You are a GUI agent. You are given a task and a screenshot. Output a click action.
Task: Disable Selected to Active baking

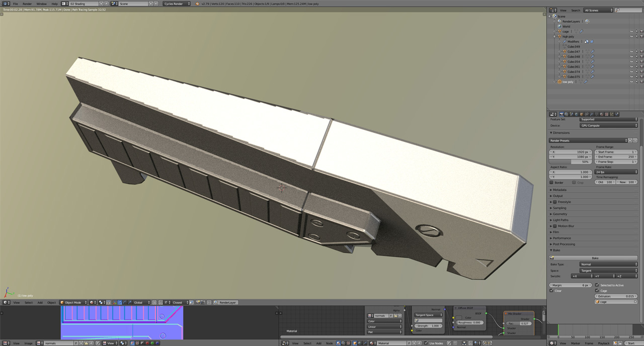[597, 285]
